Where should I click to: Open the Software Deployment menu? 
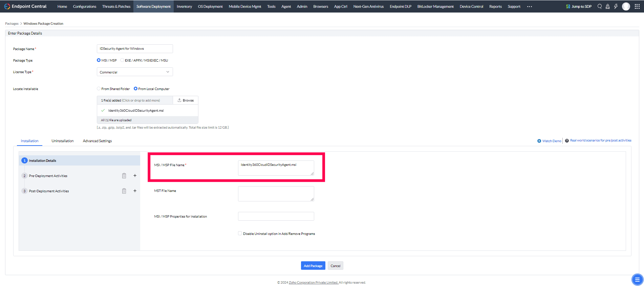coord(154,6)
